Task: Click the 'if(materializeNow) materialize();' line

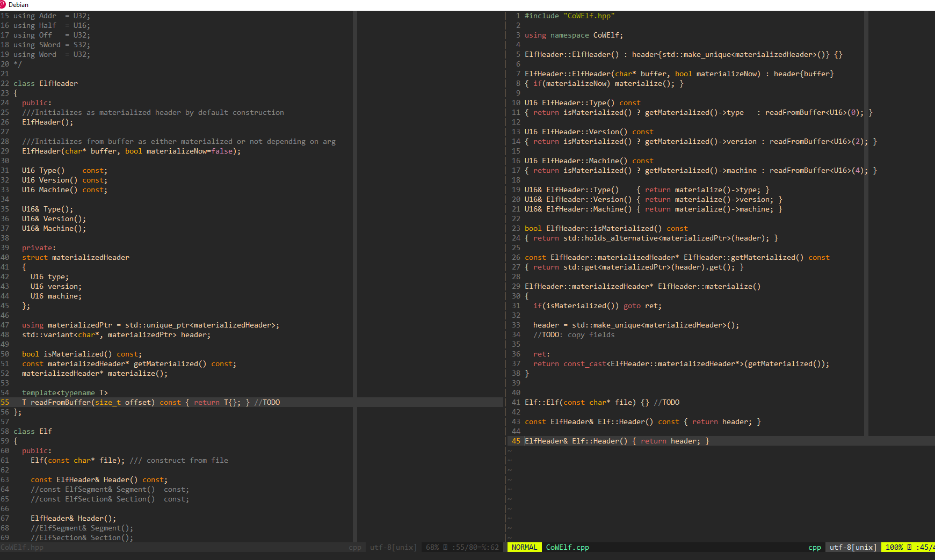Action: point(604,83)
